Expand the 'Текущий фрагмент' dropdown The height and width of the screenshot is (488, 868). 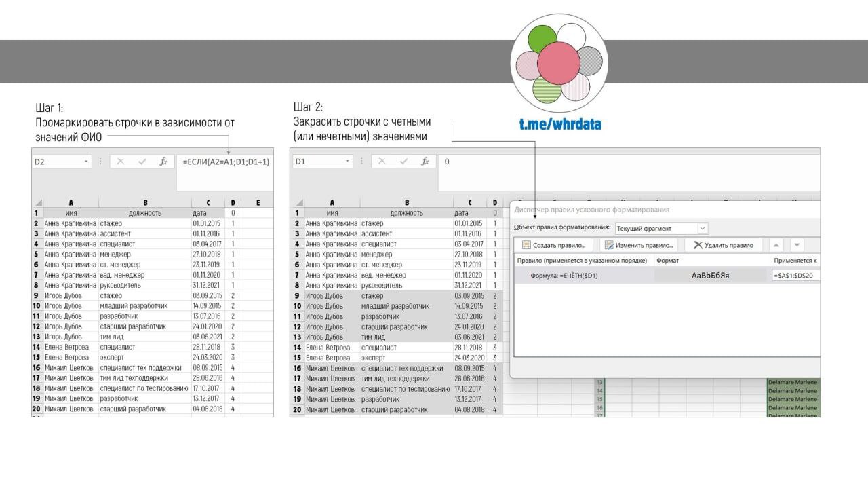(703, 228)
